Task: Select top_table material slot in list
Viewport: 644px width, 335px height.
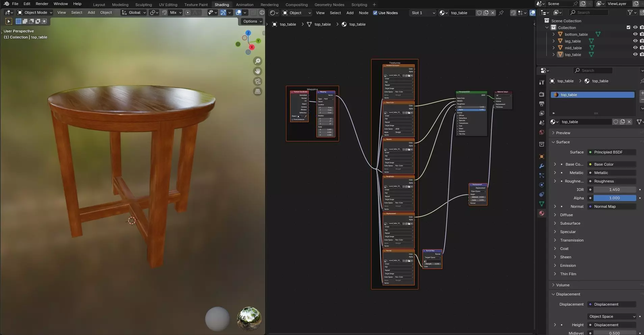Action: [593, 95]
